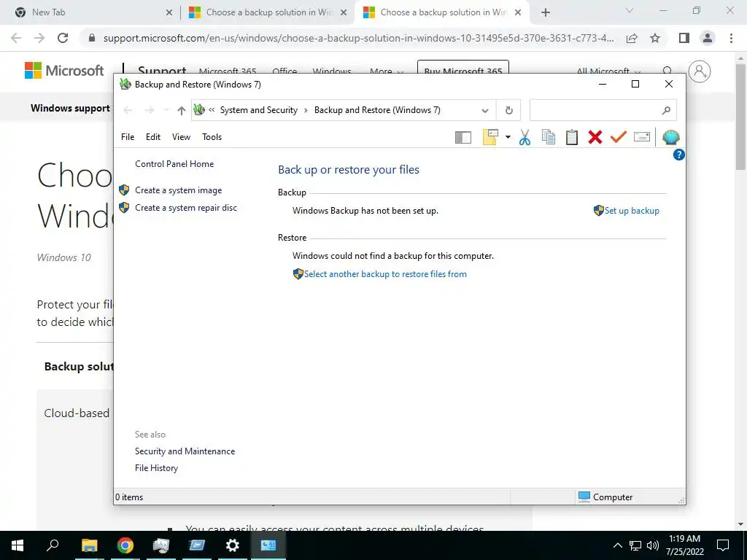Screen dimensions: 747x560
Task: Open File Explorer from taskbar
Action: coord(89,545)
